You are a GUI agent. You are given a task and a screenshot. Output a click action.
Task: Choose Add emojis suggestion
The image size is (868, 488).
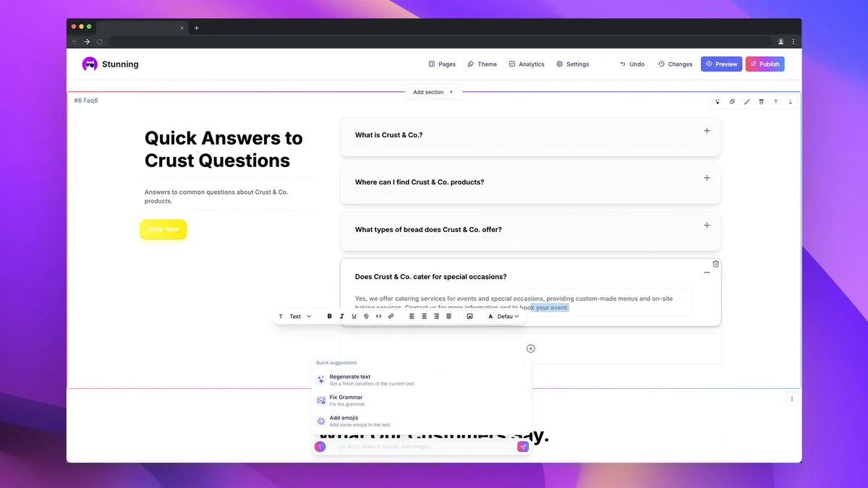422,421
